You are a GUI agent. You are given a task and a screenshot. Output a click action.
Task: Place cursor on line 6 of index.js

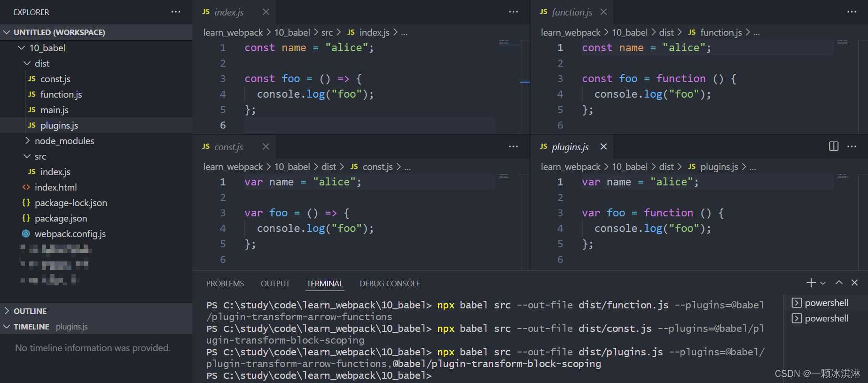[x=369, y=125]
